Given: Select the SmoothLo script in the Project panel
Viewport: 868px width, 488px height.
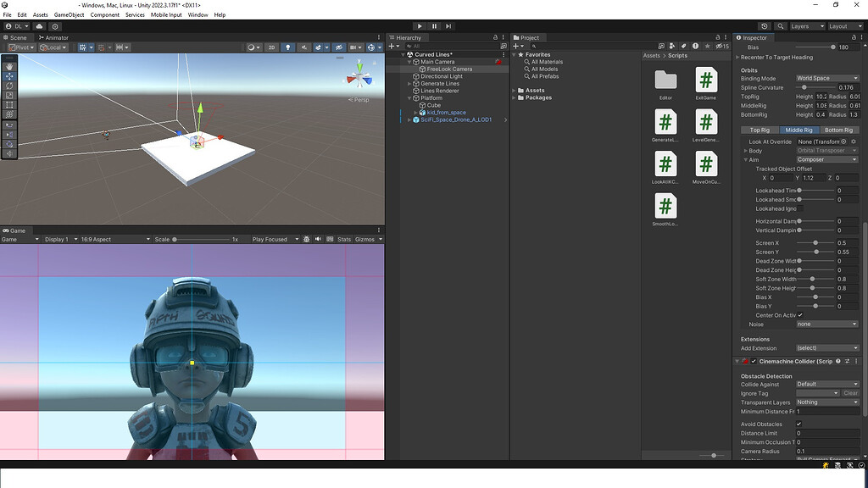Looking at the screenshot, I should [665, 206].
